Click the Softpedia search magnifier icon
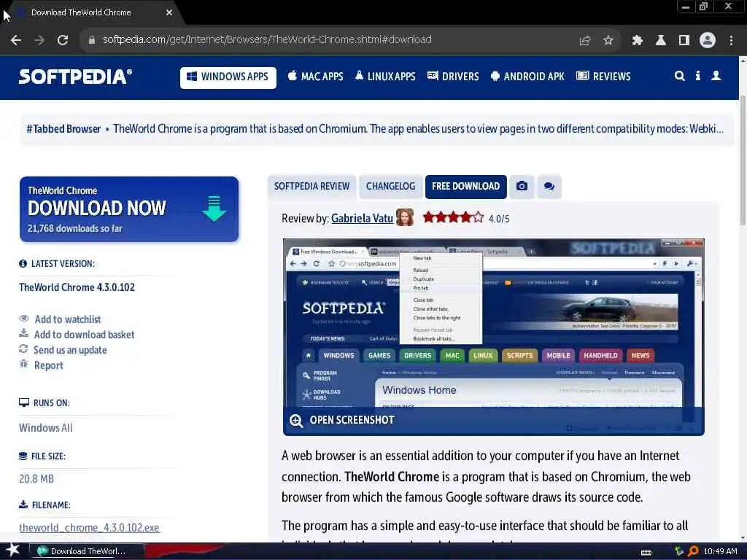747x560 pixels. click(679, 76)
